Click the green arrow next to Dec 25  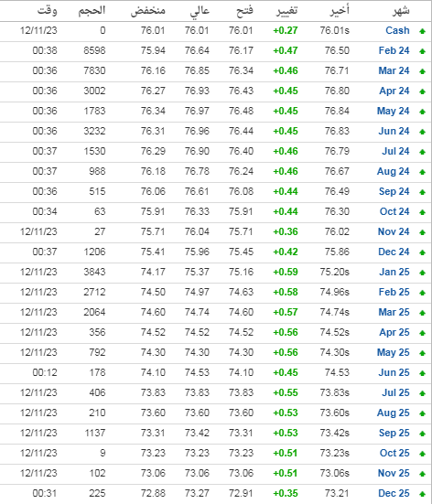click(422, 494)
